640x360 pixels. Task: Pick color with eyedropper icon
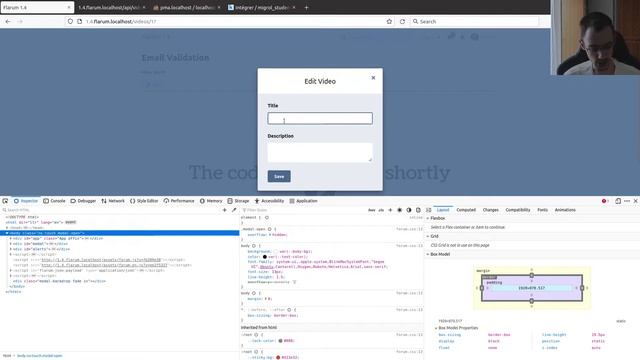234,210
